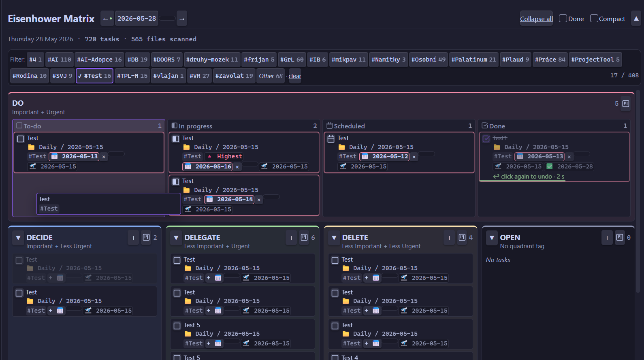Screen dimensions: 644x360
Task: Remove due date 2026-05-12
Action: [x=414, y=157]
